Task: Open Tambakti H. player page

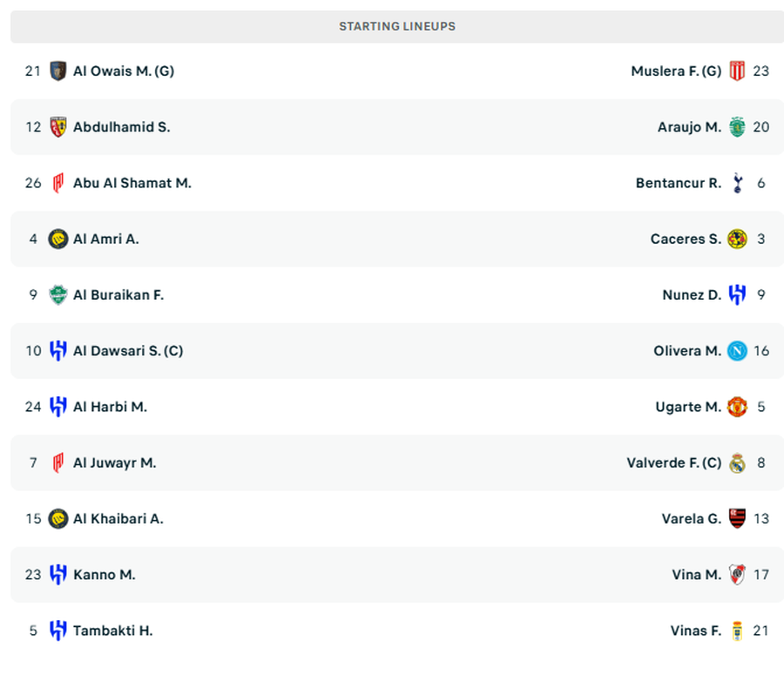Action: (113, 631)
